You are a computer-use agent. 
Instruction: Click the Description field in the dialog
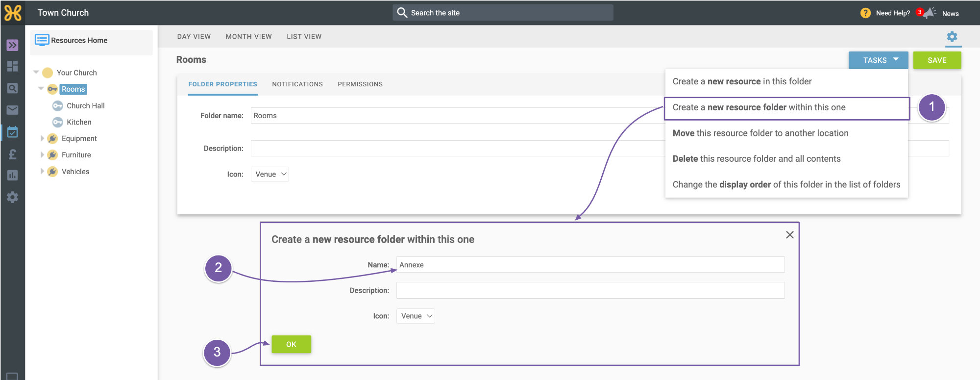click(590, 290)
